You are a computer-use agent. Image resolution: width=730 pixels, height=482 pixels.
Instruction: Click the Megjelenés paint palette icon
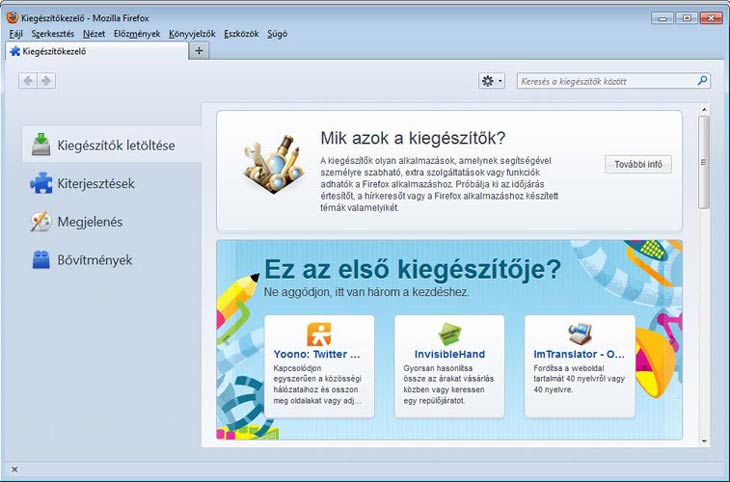click(x=41, y=222)
